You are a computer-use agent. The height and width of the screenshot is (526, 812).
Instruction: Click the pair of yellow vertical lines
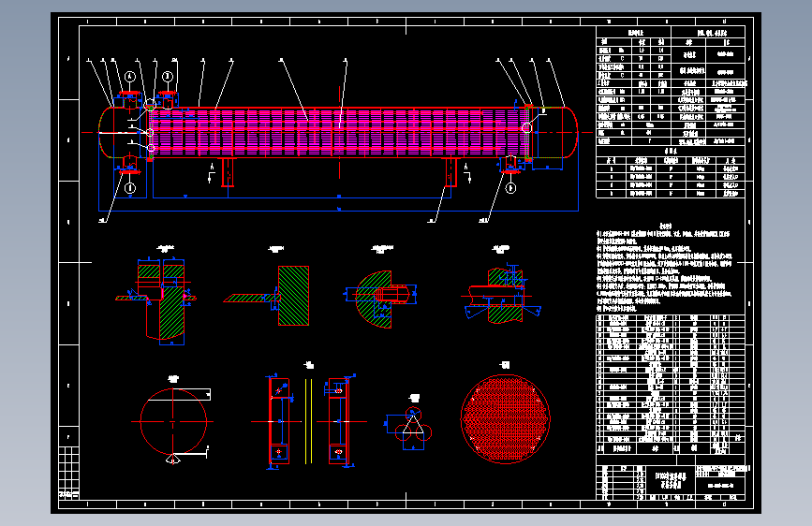point(308,421)
